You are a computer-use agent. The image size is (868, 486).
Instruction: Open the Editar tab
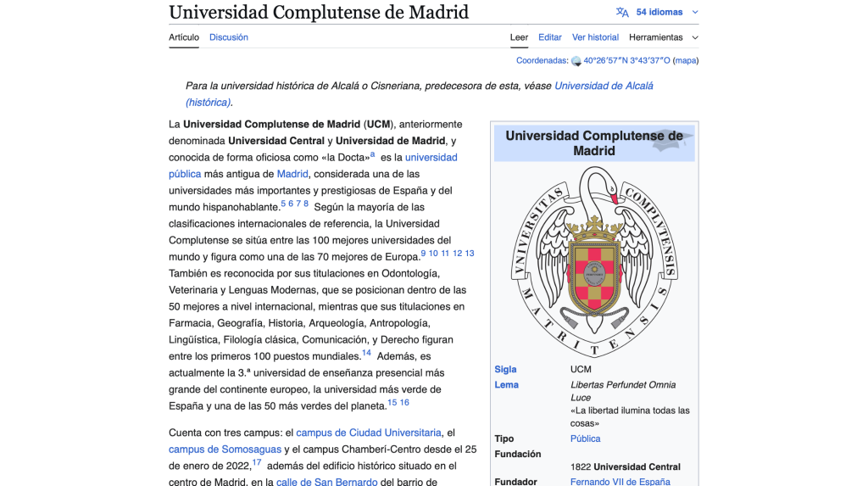point(549,37)
